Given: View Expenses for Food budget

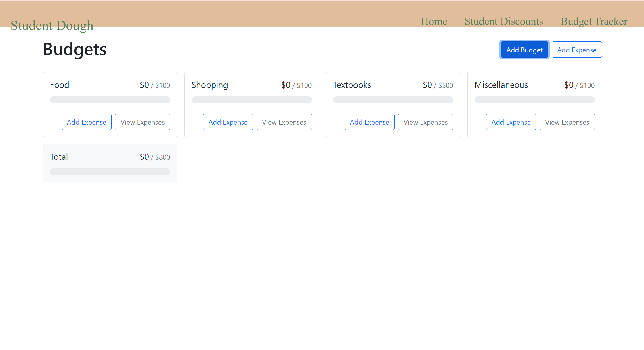Looking at the screenshot, I should pyautogui.click(x=142, y=122).
